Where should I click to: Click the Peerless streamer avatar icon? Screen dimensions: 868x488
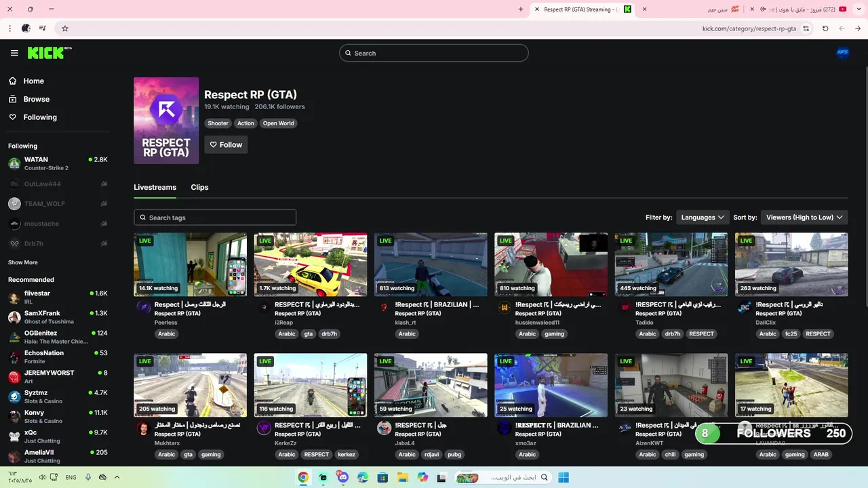[x=144, y=308]
